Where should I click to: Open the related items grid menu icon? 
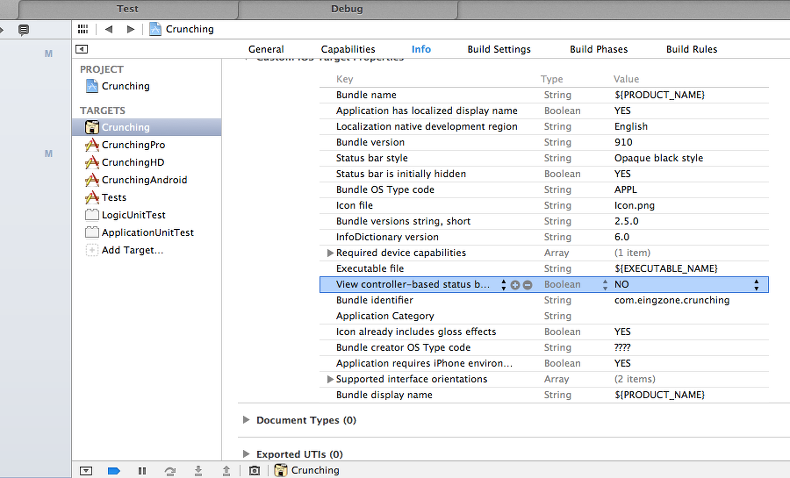(83, 29)
